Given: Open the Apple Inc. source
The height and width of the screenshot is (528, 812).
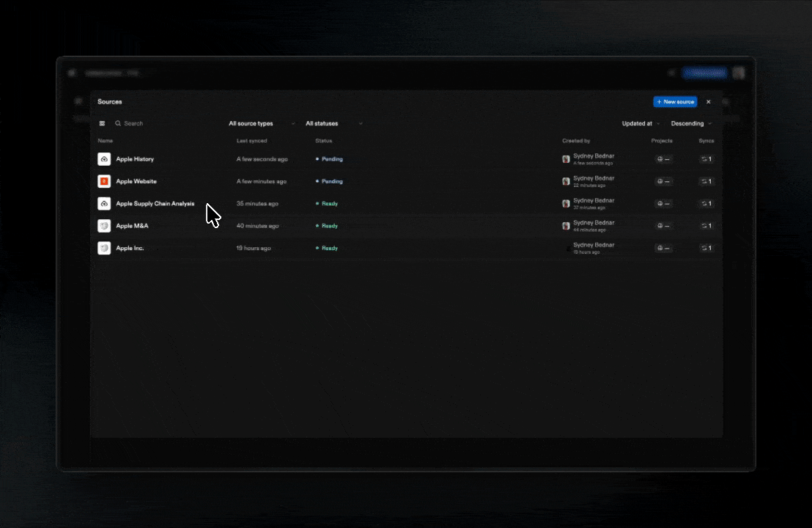Looking at the screenshot, I should [130, 248].
